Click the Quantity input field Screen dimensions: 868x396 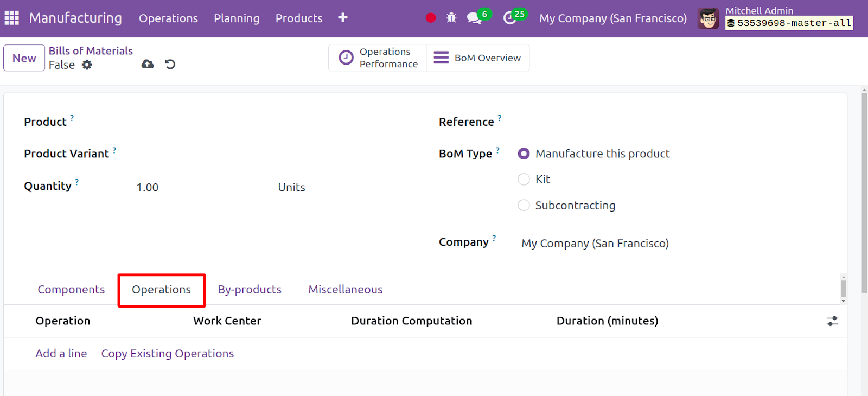[x=201, y=188]
